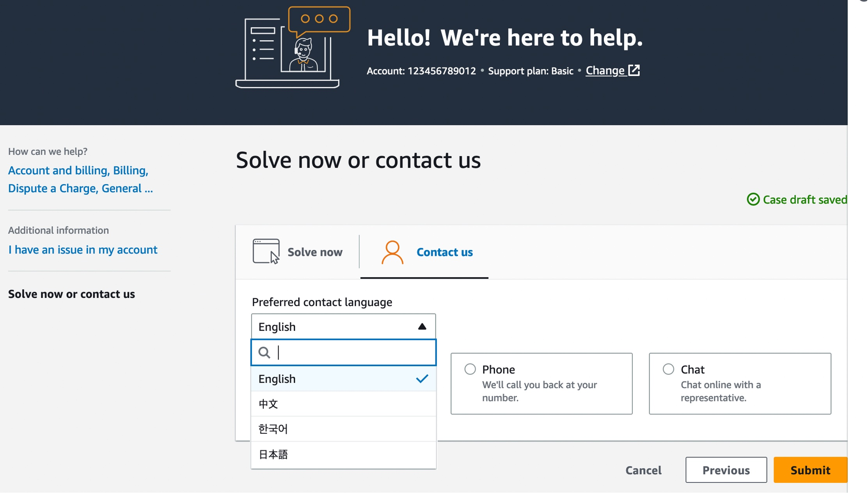Open Solve now or contact us in sidebar
Viewport: 868px width, 493px height.
point(71,294)
